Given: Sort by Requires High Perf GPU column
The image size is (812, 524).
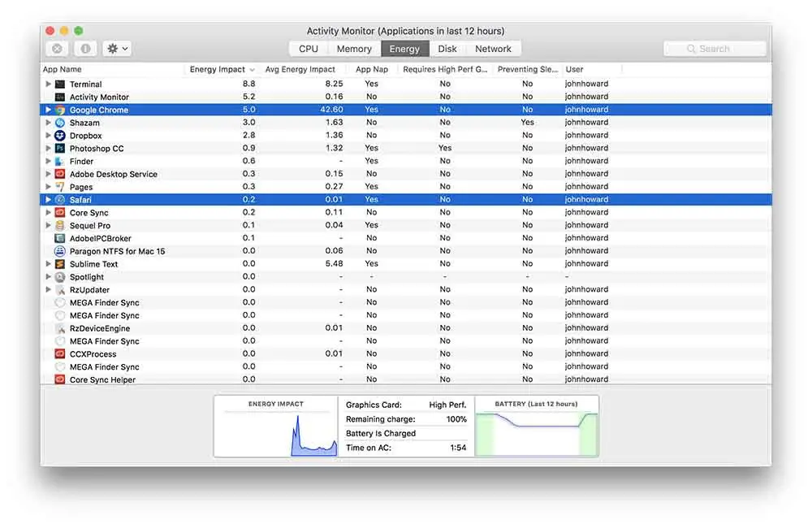Looking at the screenshot, I should point(445,69).
